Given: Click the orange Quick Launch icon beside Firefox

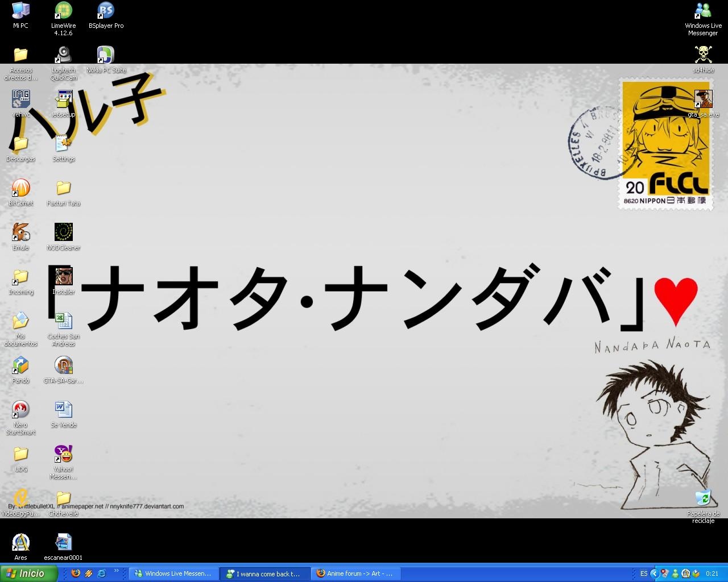Looking at the screenshot, I should tap(89, 573).
